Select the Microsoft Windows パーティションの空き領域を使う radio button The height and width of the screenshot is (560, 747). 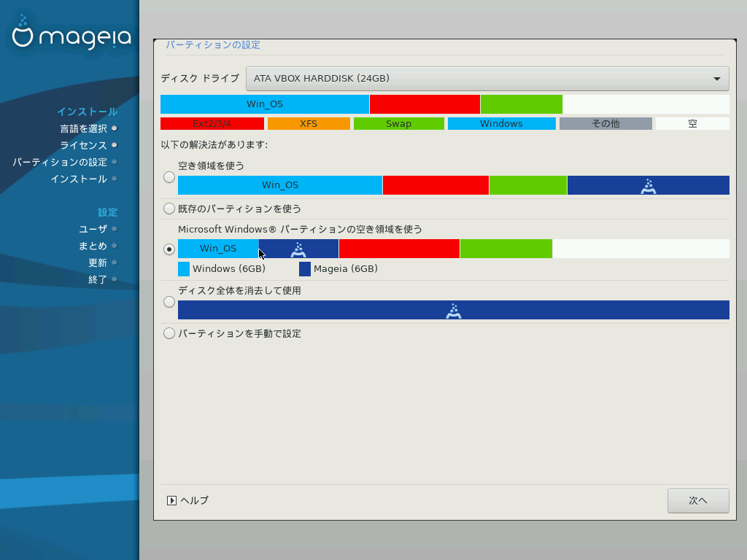pyautogui.click(x=169, y=249)
